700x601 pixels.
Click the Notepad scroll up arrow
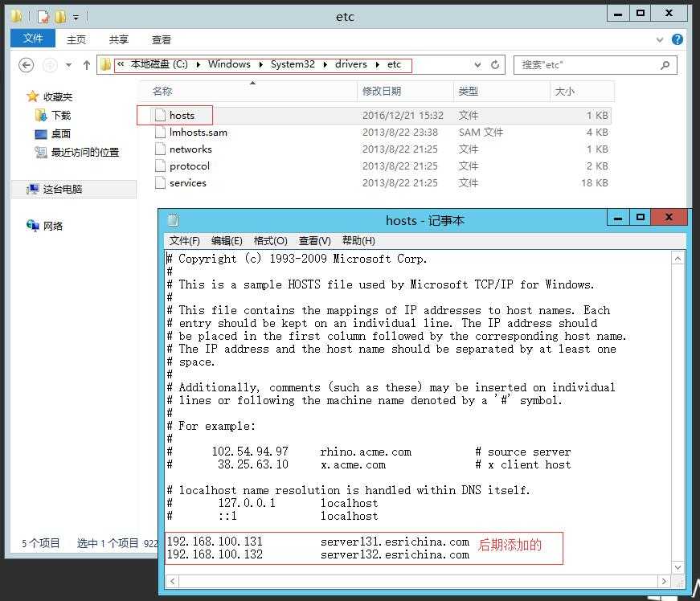[x=677, y=259]
